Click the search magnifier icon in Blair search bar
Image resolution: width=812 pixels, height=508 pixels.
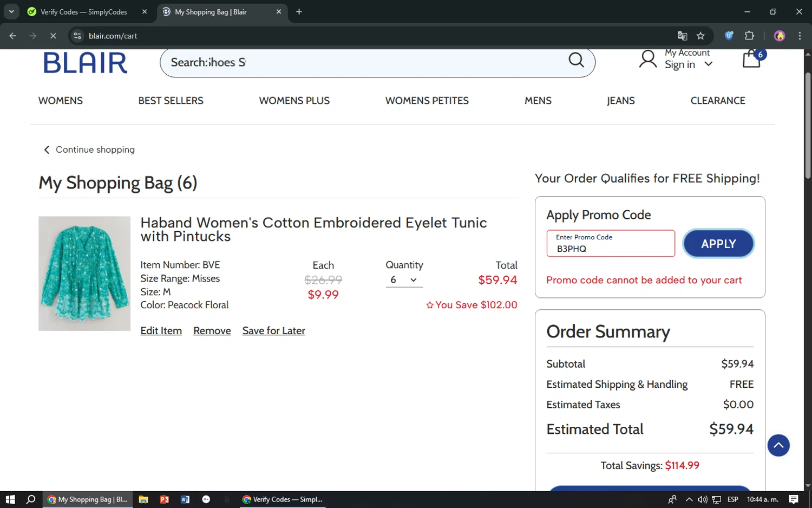[x=576, y=60]
